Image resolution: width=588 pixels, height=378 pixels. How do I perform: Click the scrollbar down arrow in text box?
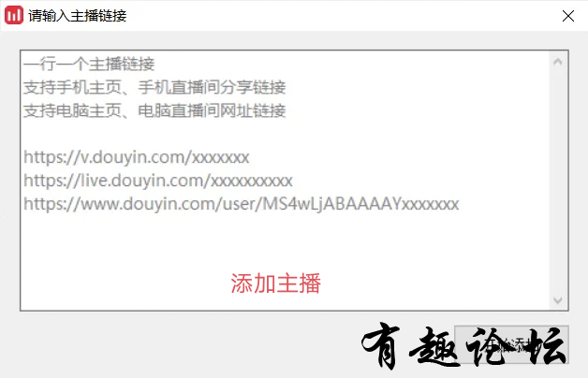tap(558, 300)
